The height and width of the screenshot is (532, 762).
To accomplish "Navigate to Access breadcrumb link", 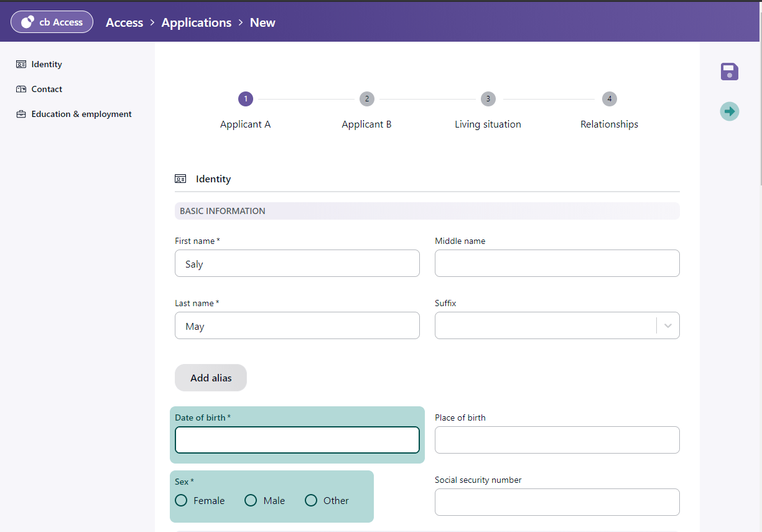I will 124,22.
